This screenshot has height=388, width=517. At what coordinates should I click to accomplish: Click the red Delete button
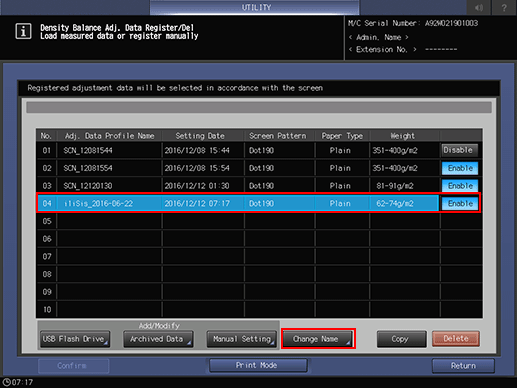point(456,339)
